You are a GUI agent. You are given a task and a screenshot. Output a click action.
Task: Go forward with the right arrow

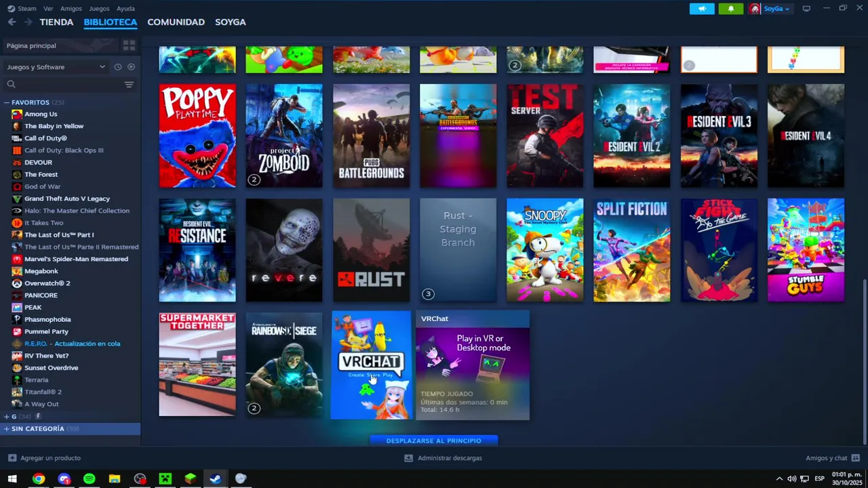click(28, 22)
